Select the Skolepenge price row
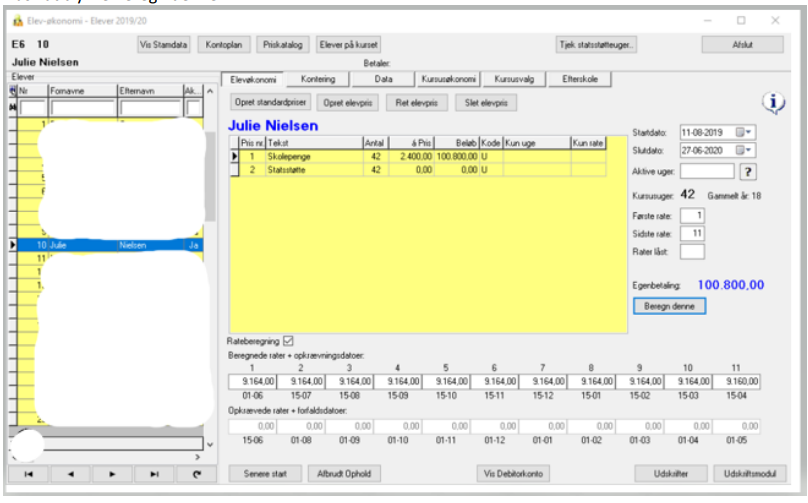808x503 pixels. (417, 156)
